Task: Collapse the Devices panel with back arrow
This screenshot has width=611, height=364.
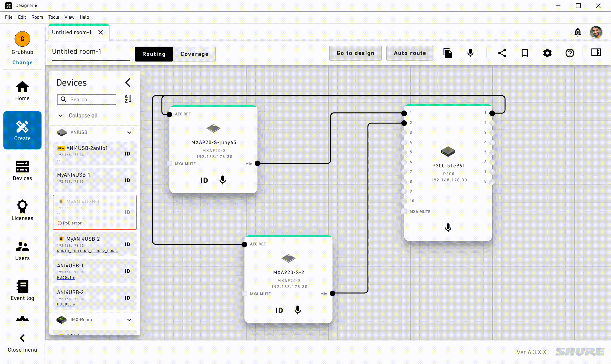Action: pyautogui.click(x=128, y=83)
